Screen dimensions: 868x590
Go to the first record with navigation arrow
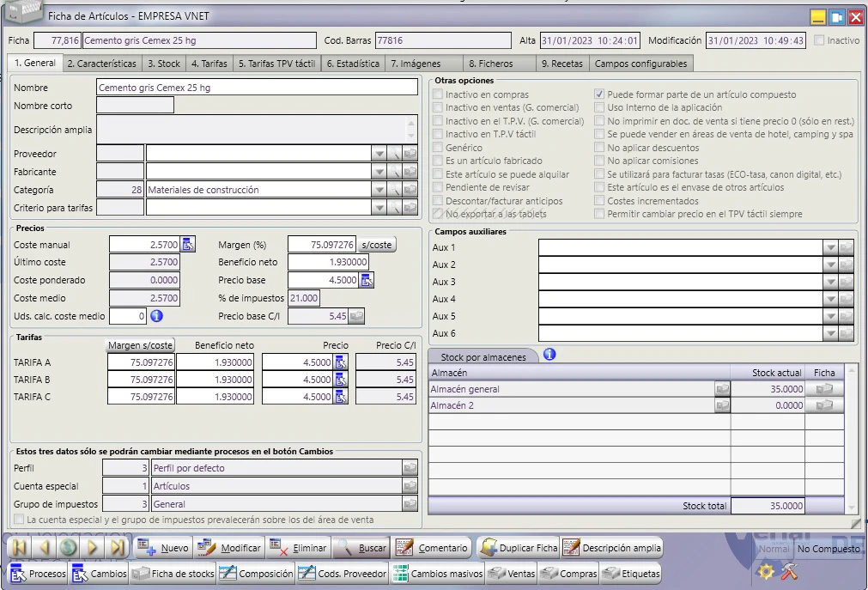(20, 548)
